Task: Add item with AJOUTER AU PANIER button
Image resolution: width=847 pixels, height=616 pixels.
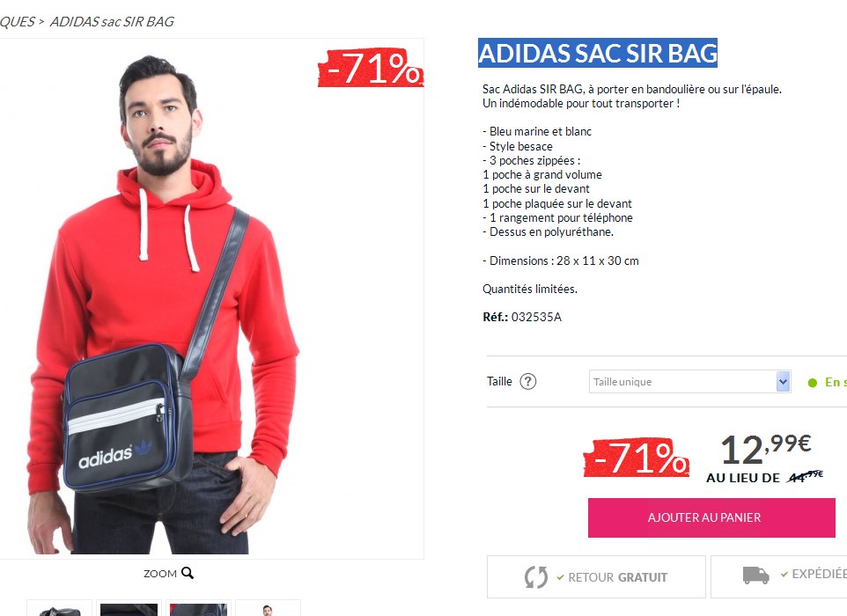Action: click(711, 517)
